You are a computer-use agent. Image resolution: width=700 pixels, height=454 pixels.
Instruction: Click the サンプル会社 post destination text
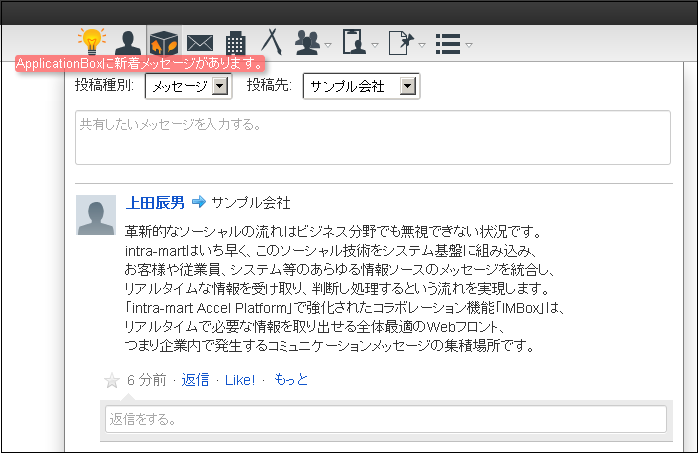click(251, 203)
